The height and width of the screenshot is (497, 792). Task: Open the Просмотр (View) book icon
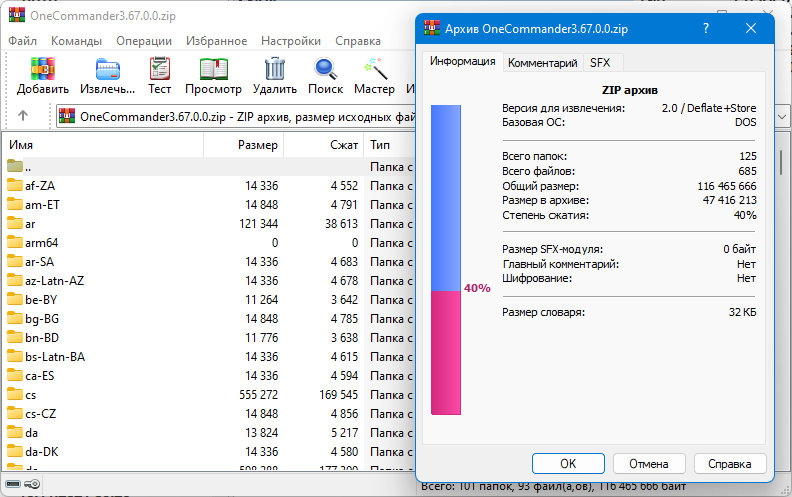click(214, 69)
